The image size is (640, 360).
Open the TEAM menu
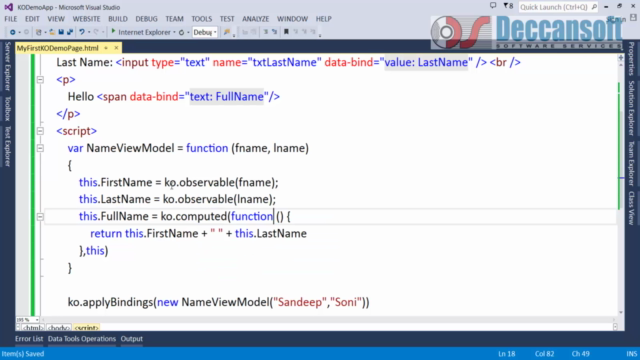(174, 19)
